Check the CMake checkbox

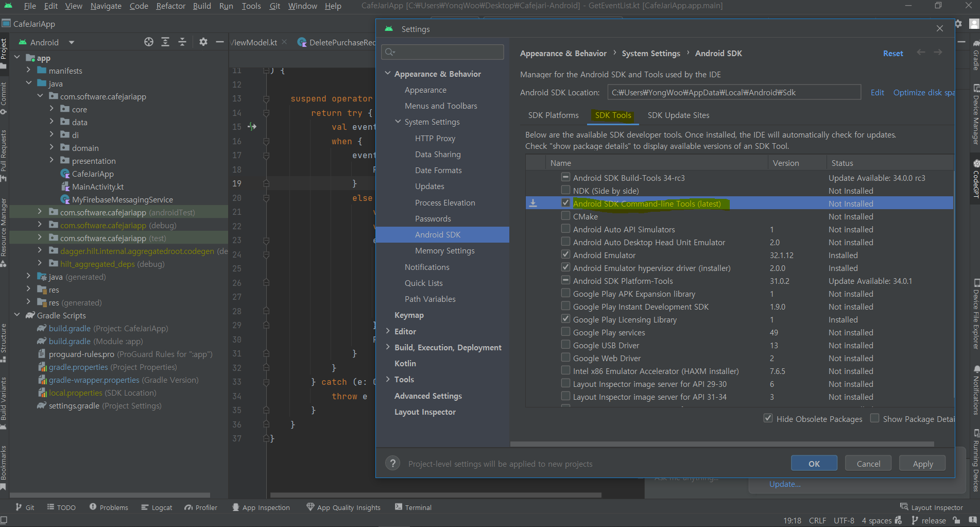[565, 216]
